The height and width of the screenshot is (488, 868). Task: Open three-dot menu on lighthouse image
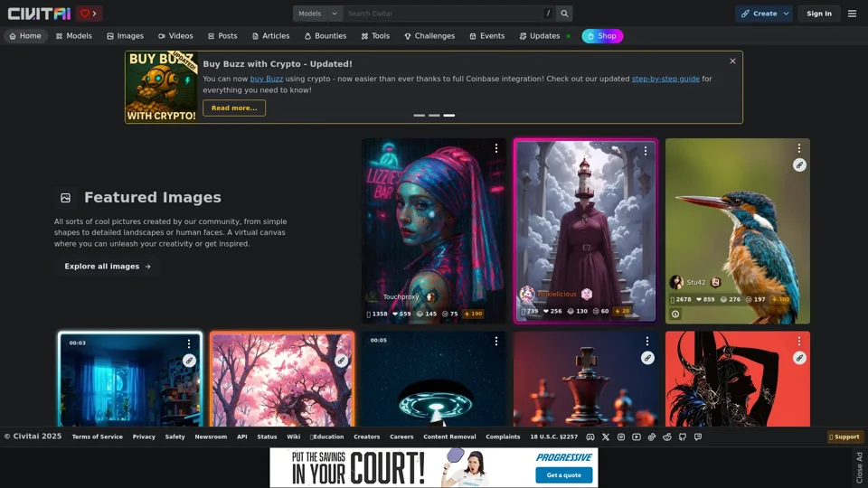645,151
